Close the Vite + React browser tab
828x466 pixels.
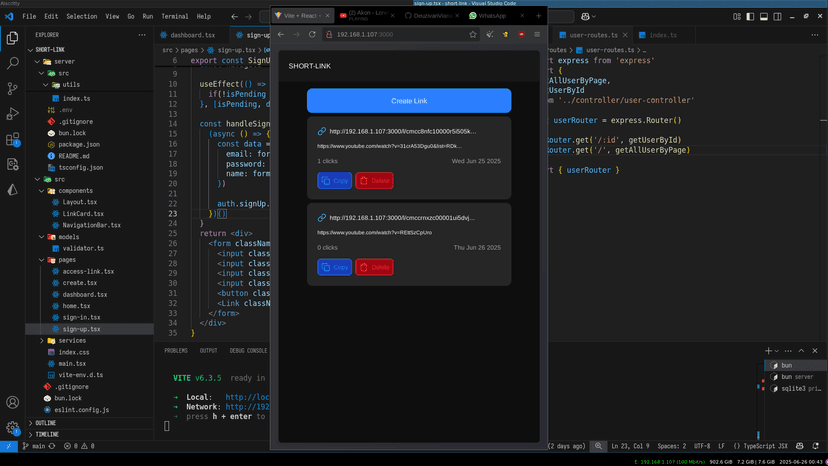coord(327,16)
